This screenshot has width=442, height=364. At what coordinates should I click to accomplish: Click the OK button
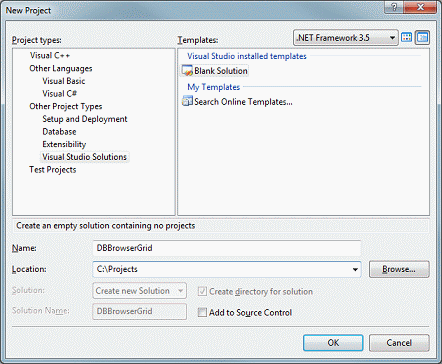click(x=333, y=343)
